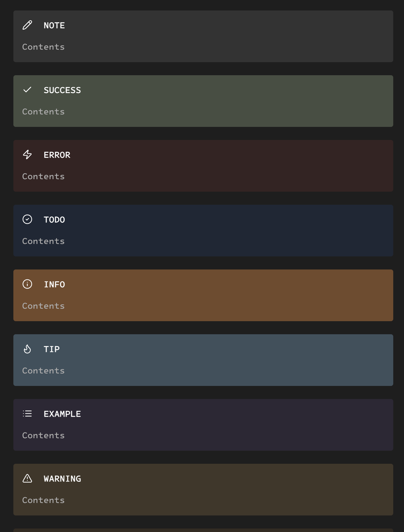Screen dimensions: 404x532
Task: Select the TODO callout title
Action: pyautogui.click(x=54, y=220)
